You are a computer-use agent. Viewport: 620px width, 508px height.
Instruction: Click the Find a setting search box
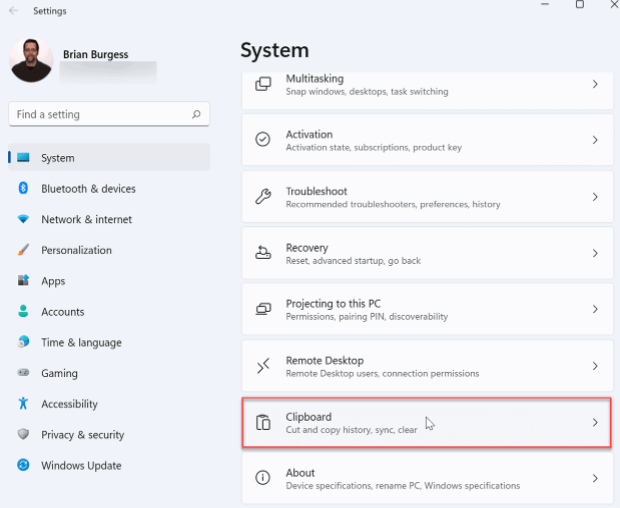109,114
